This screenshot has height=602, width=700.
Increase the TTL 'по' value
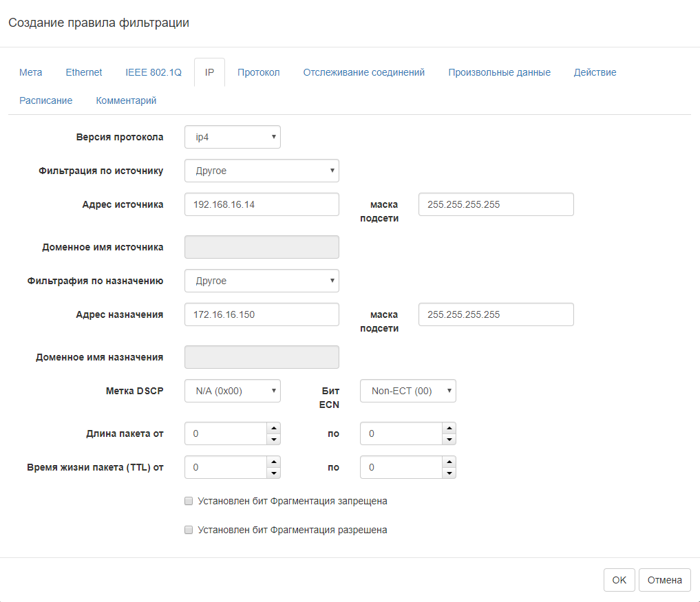point(449,462)
